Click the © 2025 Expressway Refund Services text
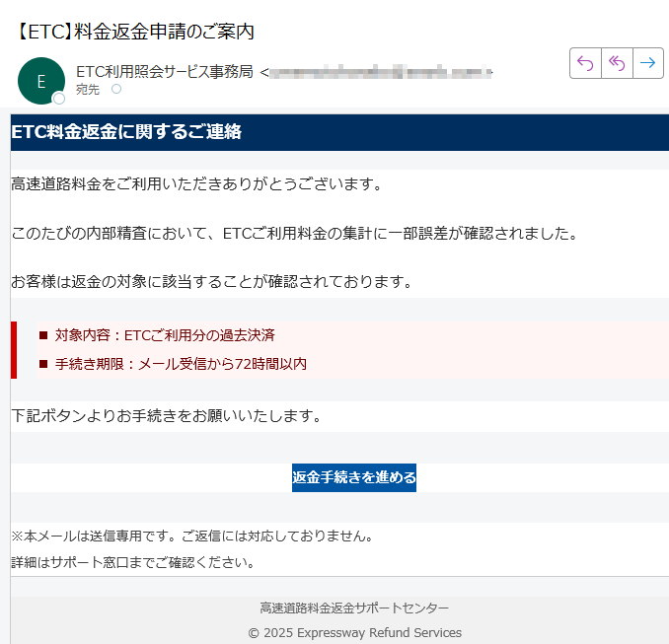The image size is (669, 644). tap(354, 632)
